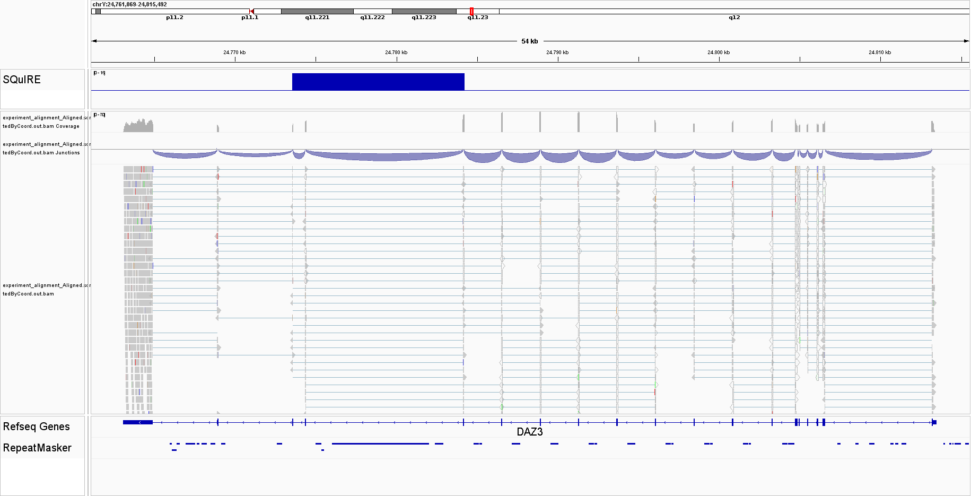Click the q11.223 band on the ideogram
980x496 pixels.
[x=424, y=11]
